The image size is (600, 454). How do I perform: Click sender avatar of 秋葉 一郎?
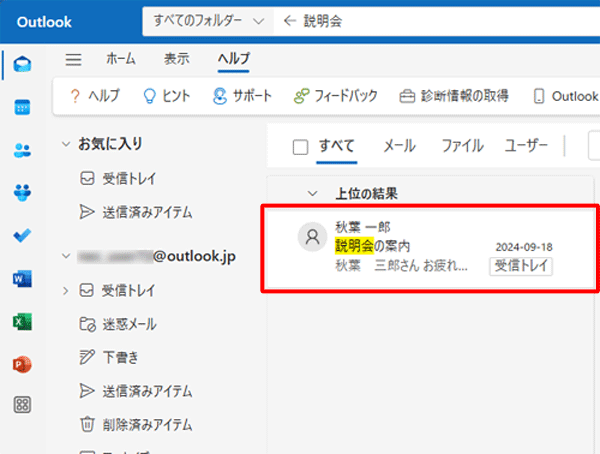312,237
